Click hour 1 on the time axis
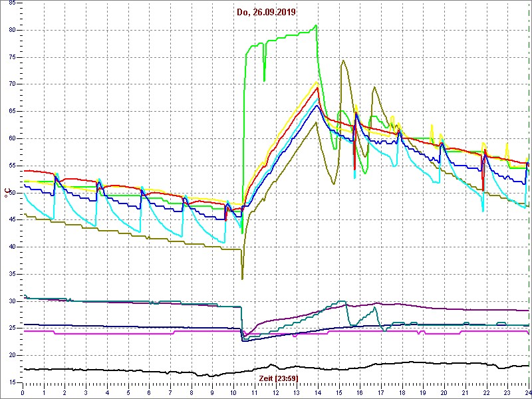The image size is (532, 399). [44, 392]
